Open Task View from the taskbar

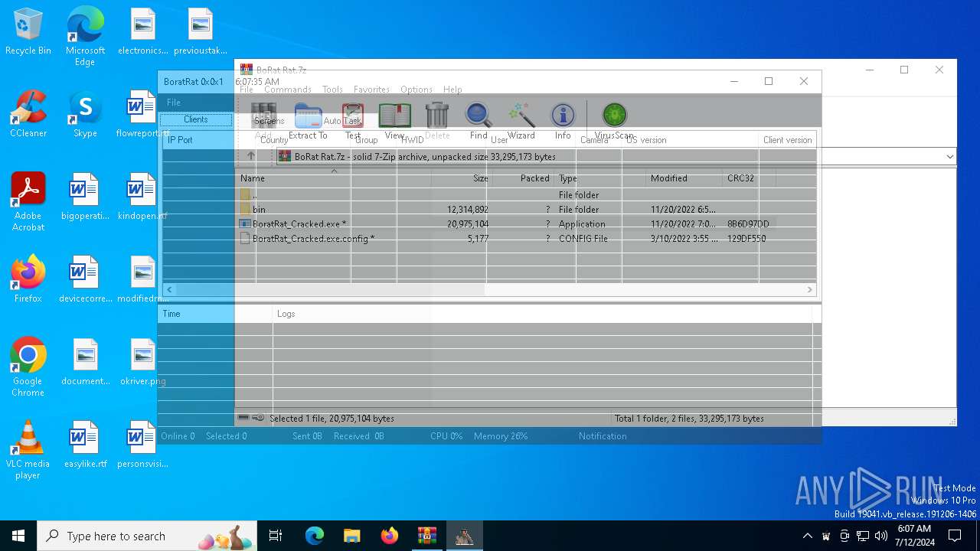[x=276, y=536]
